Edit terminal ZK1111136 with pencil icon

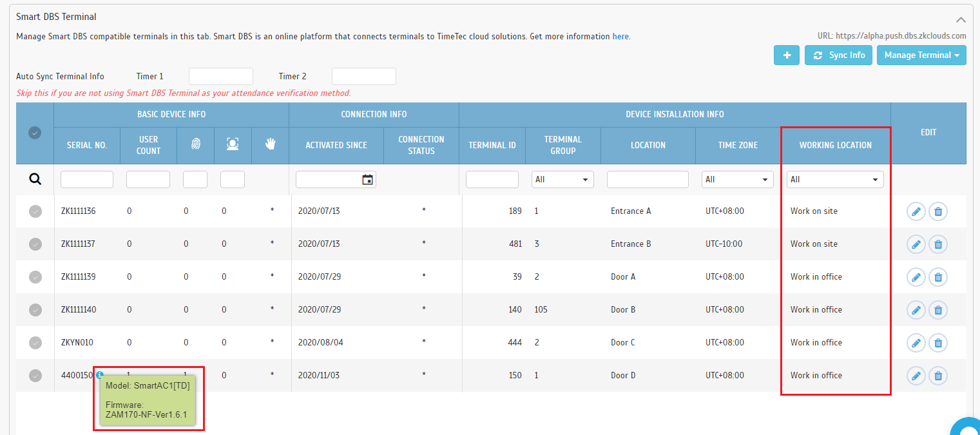pos(916,211)
